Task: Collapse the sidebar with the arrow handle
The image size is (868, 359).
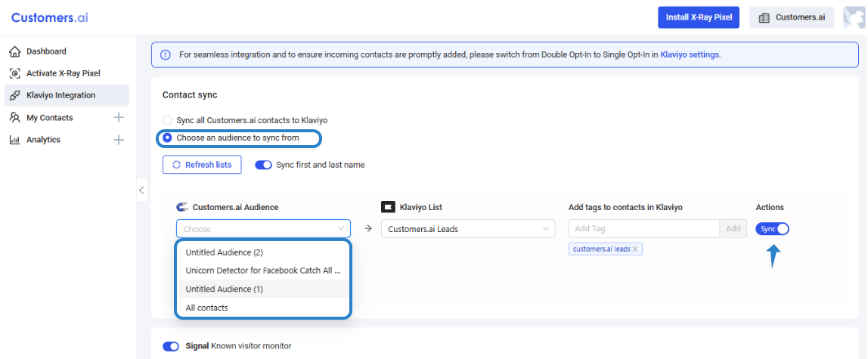Action: click(141, 190)
